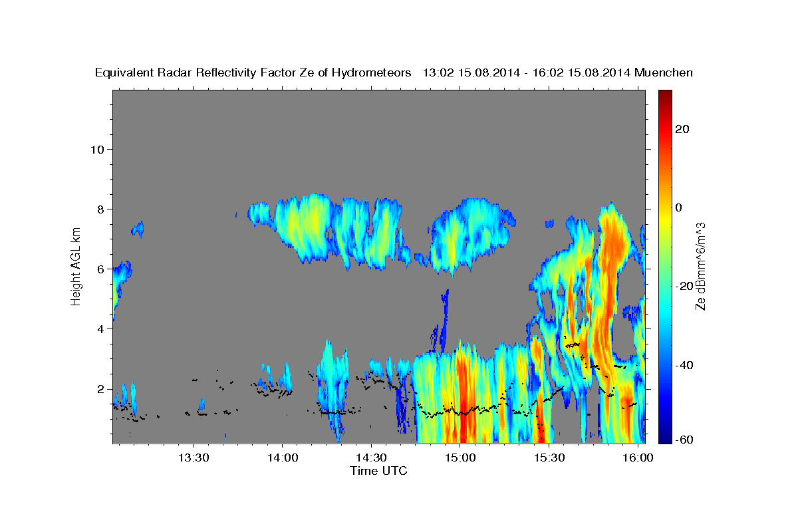This screenshot has height=532, width=798.
Task: Click the 15:30 time tick label
Action: tap(548, 458)
